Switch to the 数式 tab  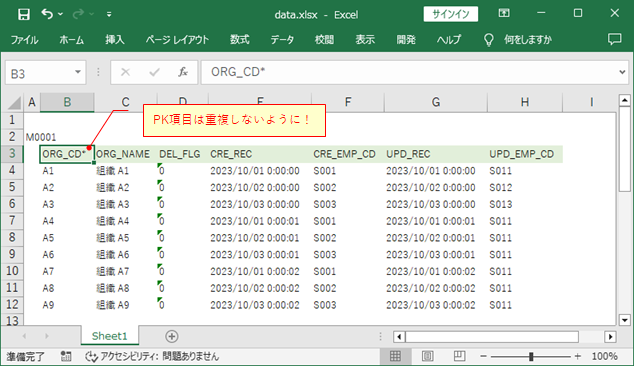click(x=240, y=40)
